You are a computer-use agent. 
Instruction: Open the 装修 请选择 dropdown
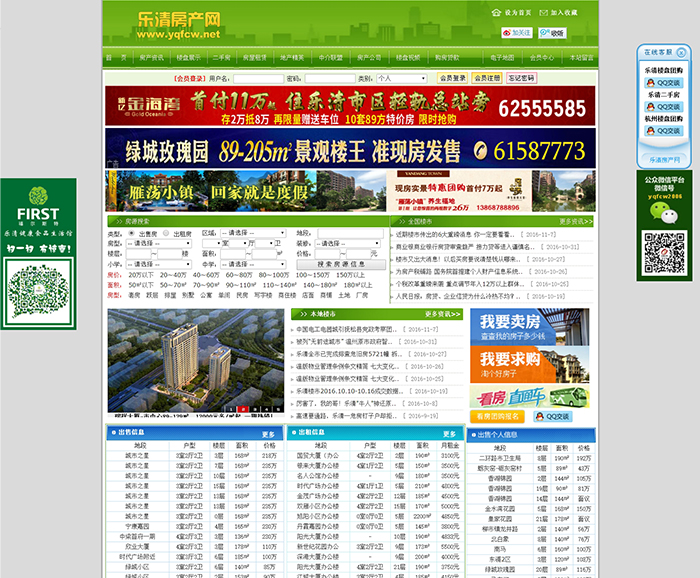point(348,243)
